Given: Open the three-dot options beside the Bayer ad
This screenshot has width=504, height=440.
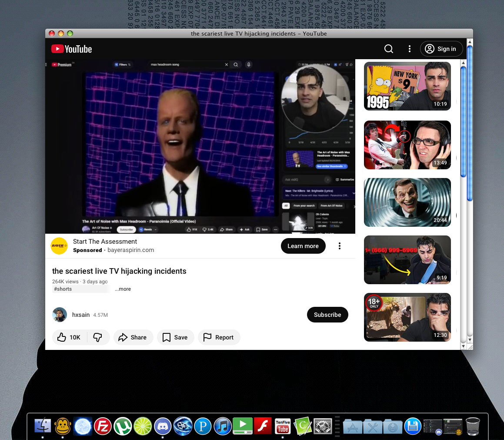Looking at the screenshot, I should [340, 246].
